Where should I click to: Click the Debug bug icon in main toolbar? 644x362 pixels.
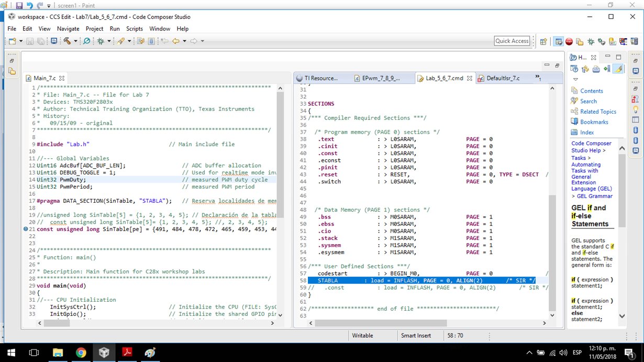click(x=101, y=41)
